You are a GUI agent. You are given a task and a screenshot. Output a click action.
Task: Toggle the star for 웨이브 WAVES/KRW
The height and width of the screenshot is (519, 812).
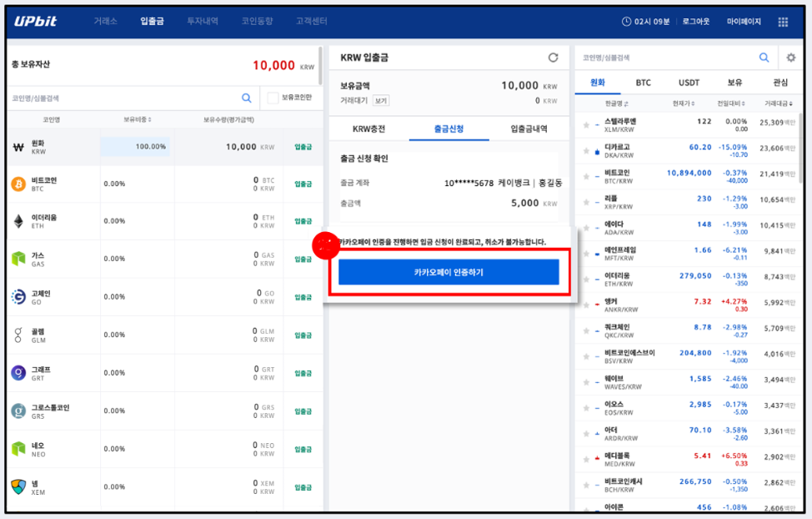[x=586, y=382]
